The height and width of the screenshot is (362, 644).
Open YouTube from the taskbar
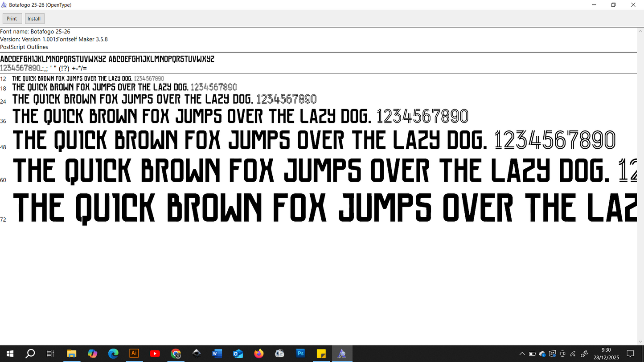point(155,353)
